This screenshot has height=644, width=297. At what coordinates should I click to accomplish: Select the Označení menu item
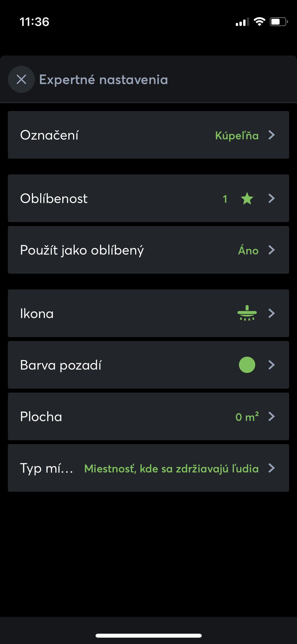[49, 135]
